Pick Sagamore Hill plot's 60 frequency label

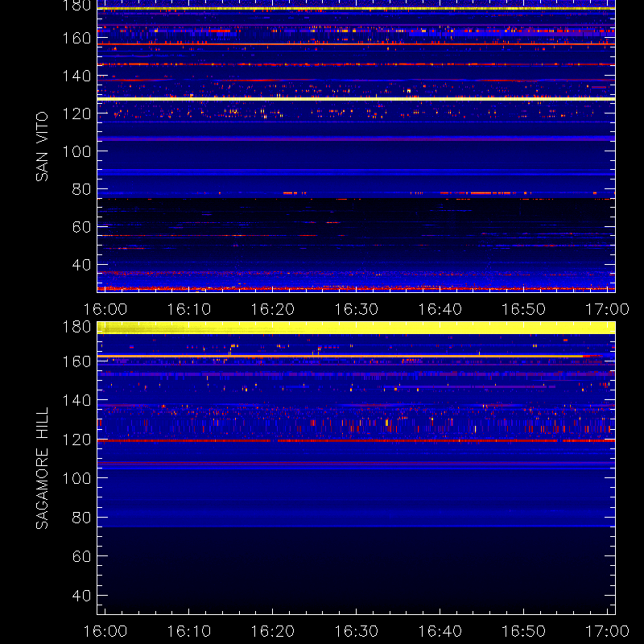point(81,556)
